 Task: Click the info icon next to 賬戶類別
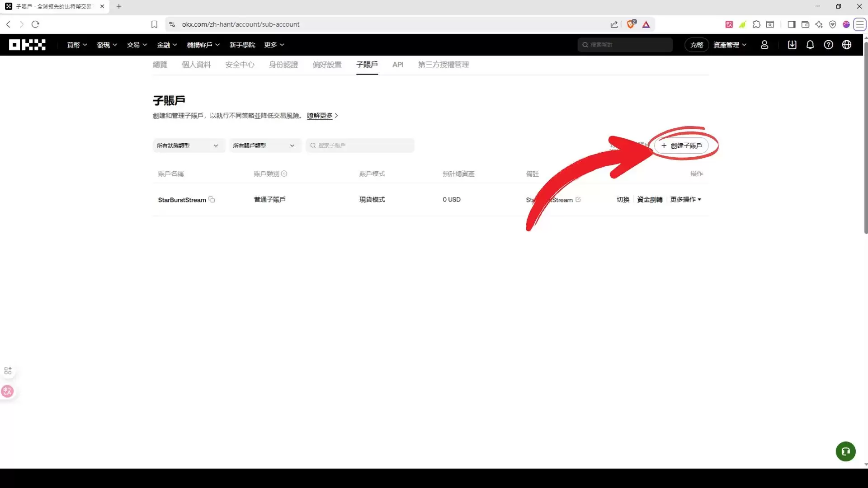pyautogui.click(x=284, y=174)
